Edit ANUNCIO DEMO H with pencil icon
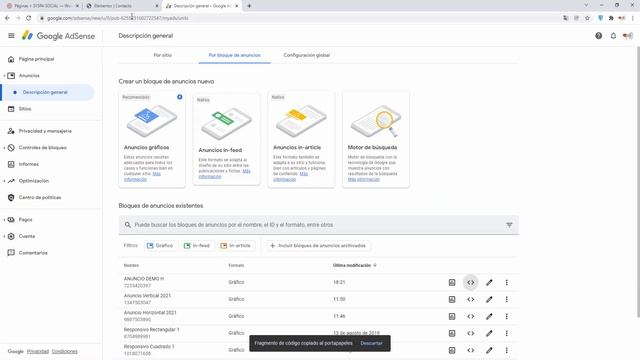 tap(489, 282)
